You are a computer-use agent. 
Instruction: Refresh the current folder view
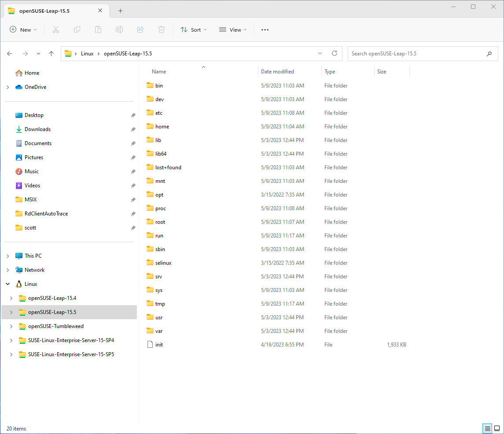[x=334, y=53]
